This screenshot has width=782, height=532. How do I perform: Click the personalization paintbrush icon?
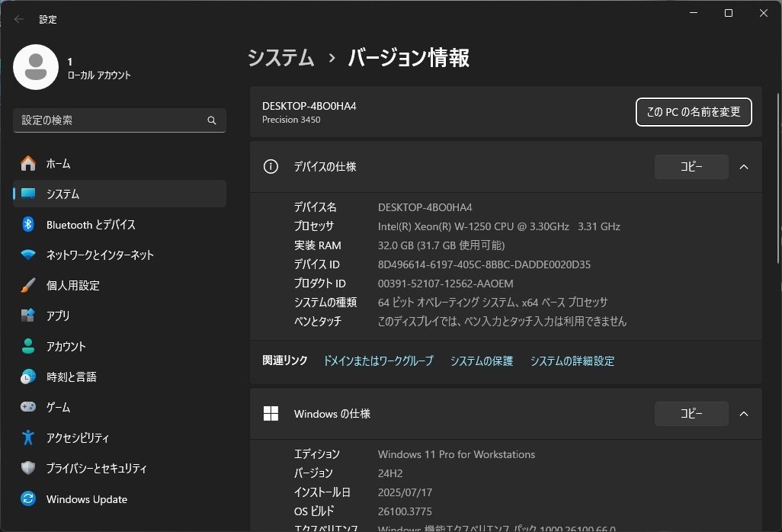click(x=28, y=285)
